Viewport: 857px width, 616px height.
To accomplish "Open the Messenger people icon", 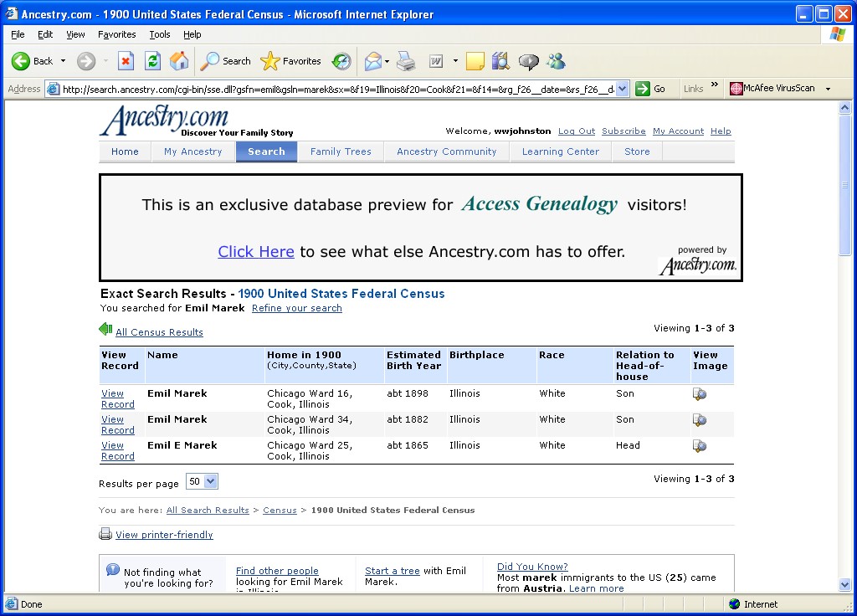I will pyautogui.click(x=556, y=61).
